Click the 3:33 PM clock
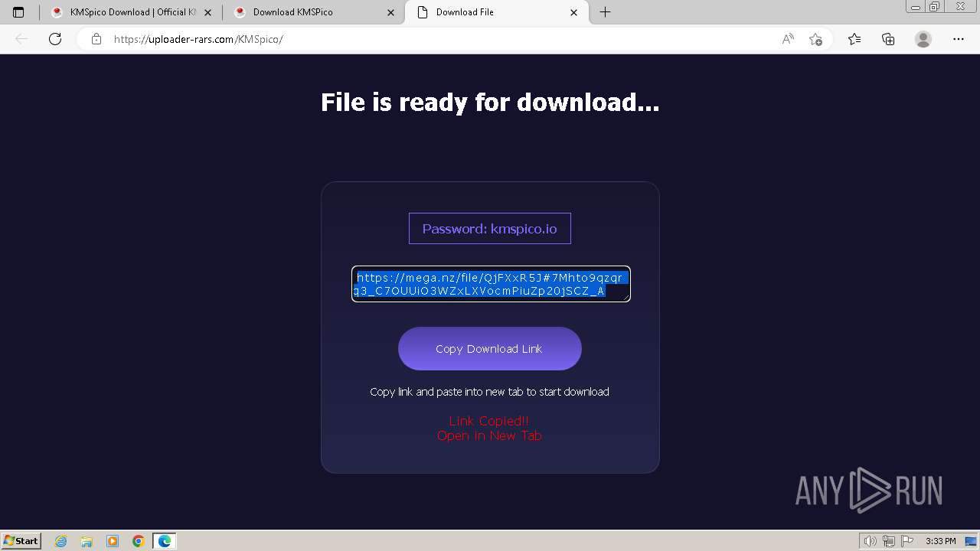This screenshot has height=551, width=980. (x=940, y=541)
